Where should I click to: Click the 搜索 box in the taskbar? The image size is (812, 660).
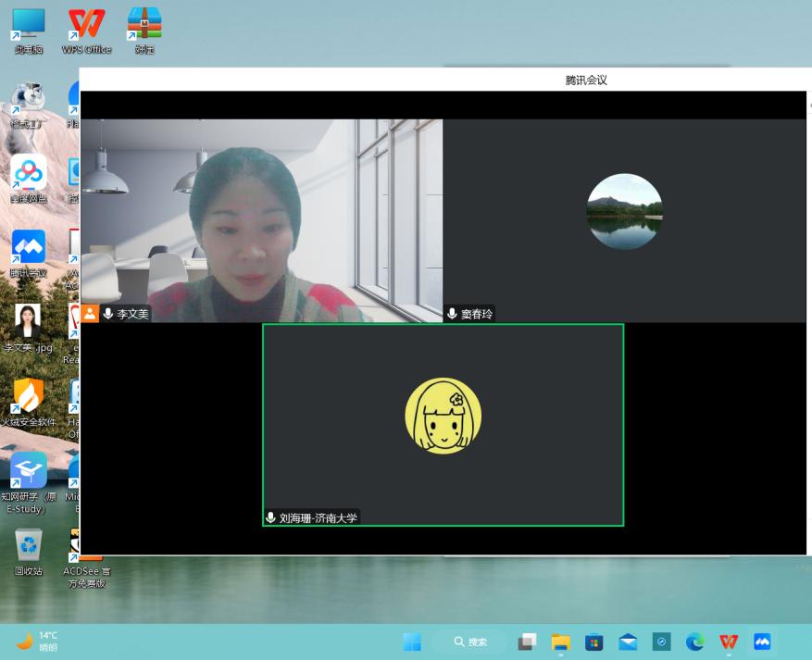pos(471,641)
